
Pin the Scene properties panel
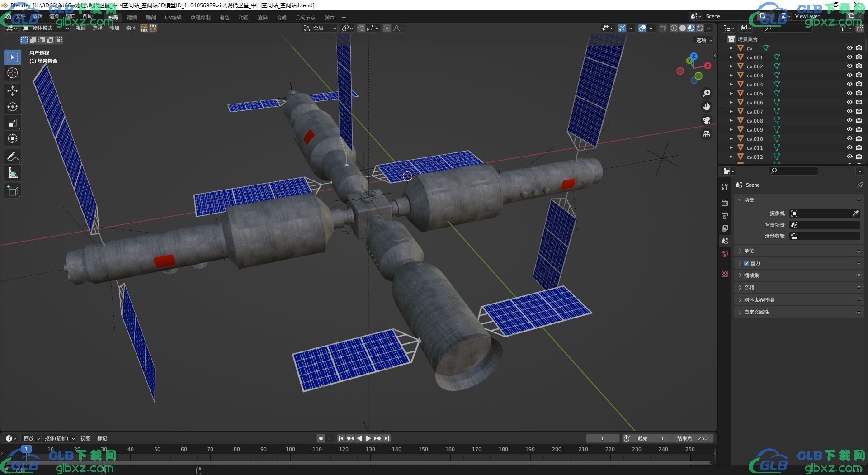click(859, 185)
